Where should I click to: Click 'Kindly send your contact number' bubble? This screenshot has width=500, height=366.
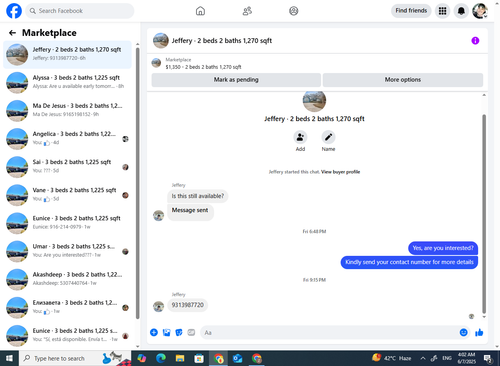[409, 262]
